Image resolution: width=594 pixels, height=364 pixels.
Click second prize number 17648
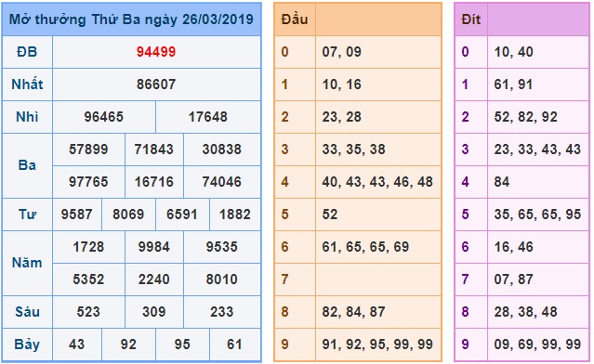pos(208,117)
